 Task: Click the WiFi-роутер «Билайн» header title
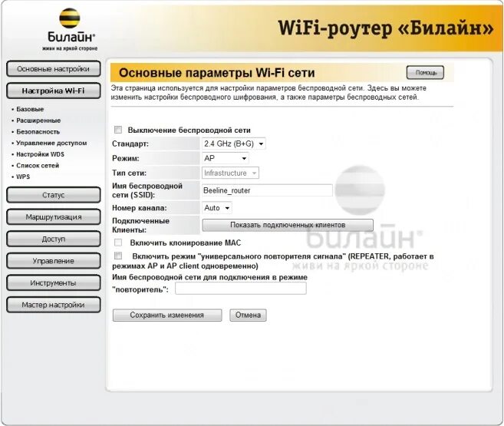click(385, 28)
